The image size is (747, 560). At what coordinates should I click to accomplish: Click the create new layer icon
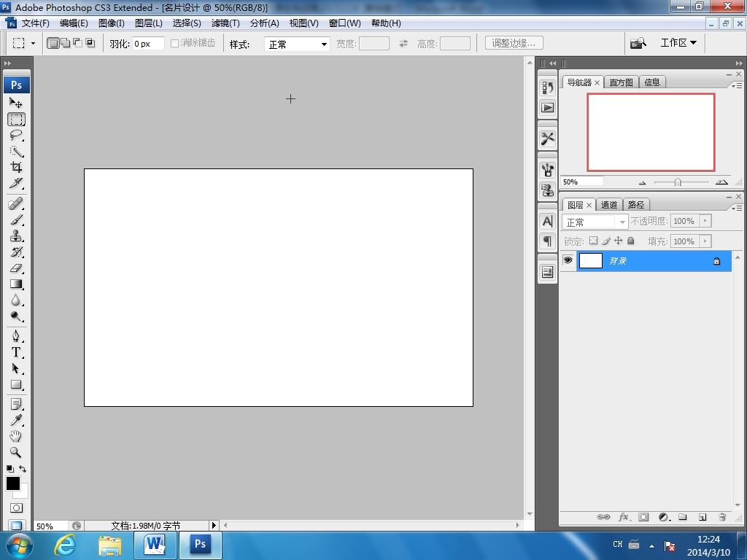click(702, 517)
